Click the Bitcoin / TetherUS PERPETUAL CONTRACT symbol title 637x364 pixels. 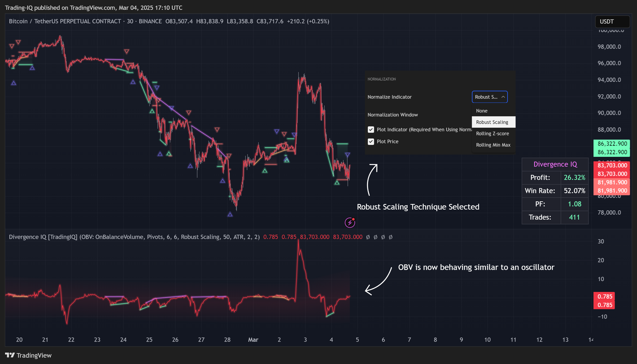[65, 21]
